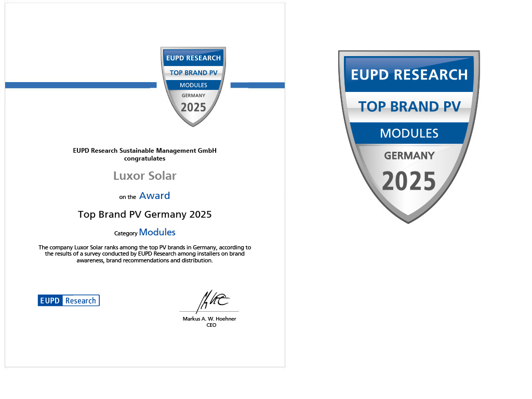The image size is (532, 399).
Task: Click the 'MODULES' band in the large badge
Action: click(409, 134)
